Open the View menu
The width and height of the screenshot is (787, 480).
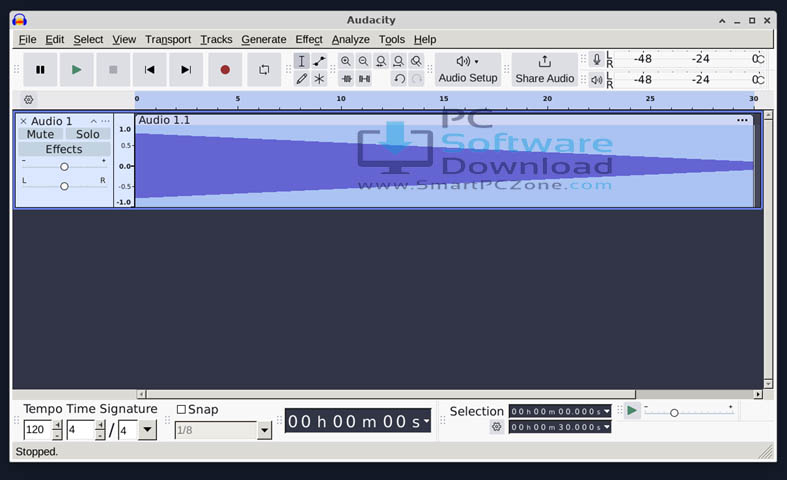coord(124,39)
